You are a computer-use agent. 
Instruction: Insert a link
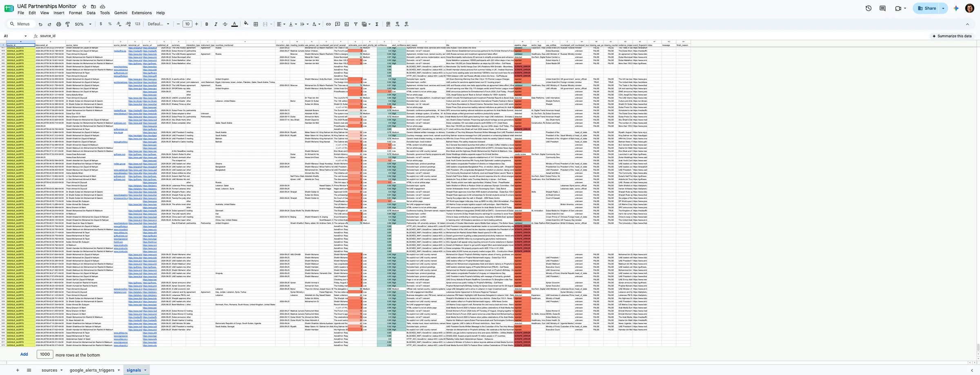pos(328,24)
